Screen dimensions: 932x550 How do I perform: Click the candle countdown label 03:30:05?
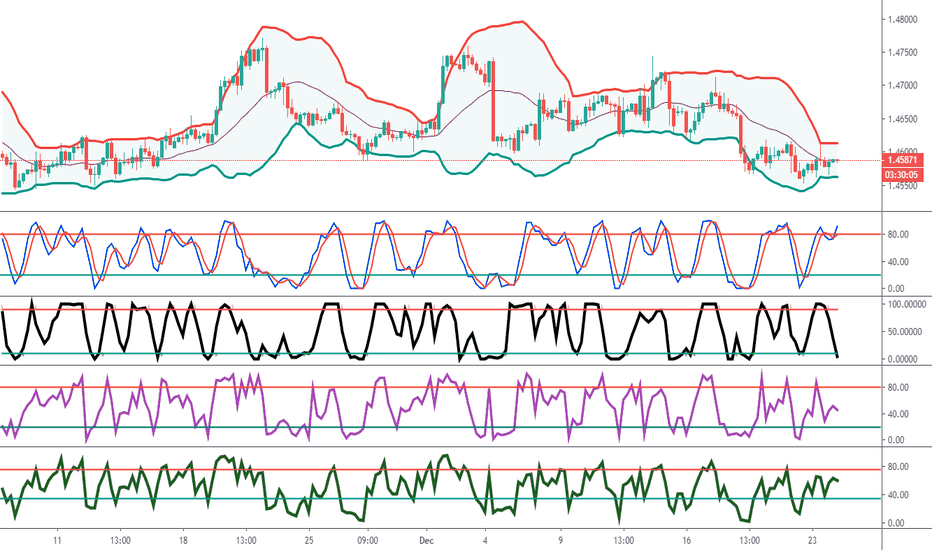902,175
